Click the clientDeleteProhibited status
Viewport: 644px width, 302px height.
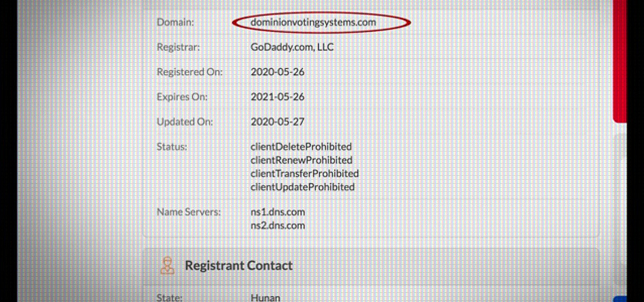tap(301, 146)
